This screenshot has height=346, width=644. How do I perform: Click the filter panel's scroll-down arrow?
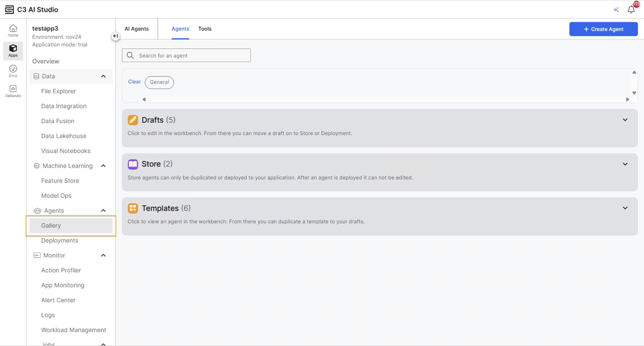point(634,93)
